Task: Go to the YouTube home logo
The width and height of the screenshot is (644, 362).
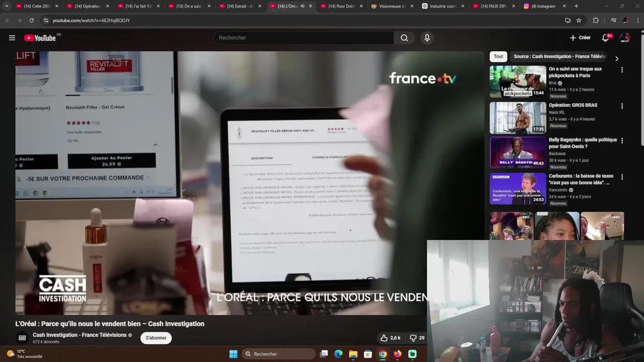Action: 40,38
